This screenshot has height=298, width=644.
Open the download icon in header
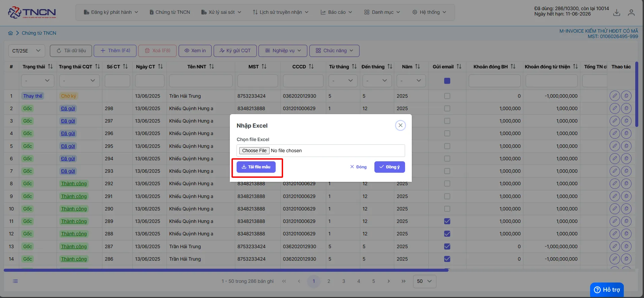617,12
